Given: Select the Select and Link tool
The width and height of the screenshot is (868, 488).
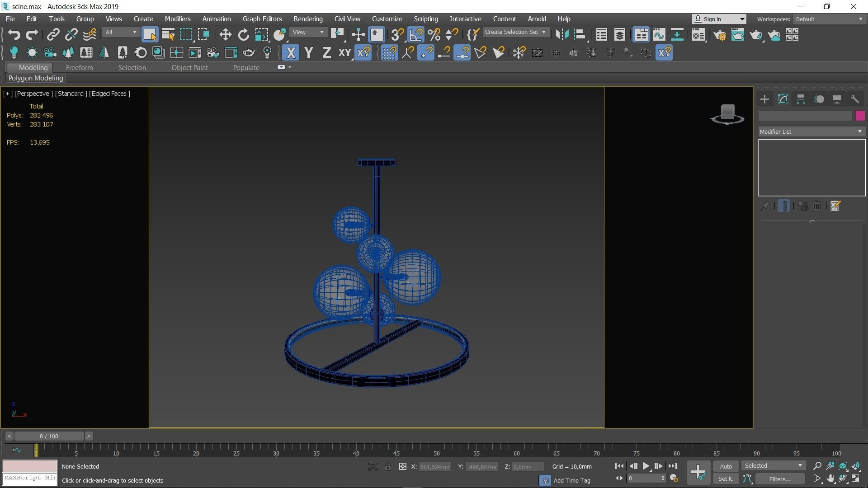Looking at the screenshot, I should click(x=53, y=35).
